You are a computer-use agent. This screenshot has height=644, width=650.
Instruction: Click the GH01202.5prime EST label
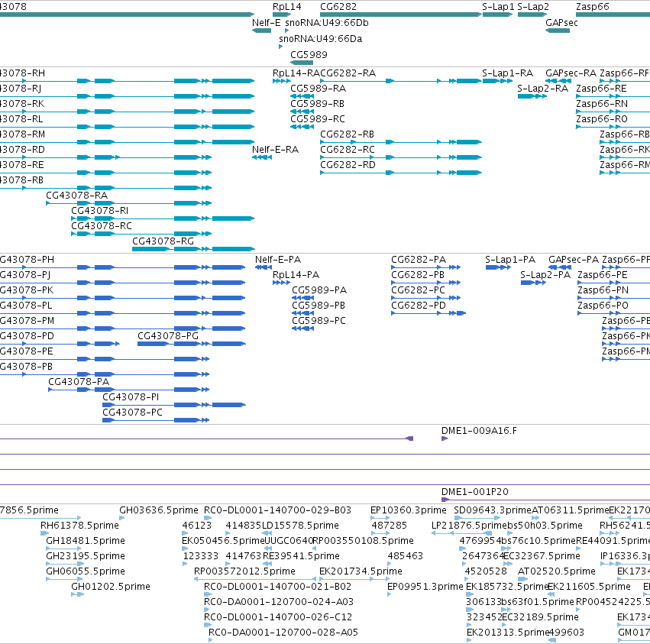click(x=111, y=587)
